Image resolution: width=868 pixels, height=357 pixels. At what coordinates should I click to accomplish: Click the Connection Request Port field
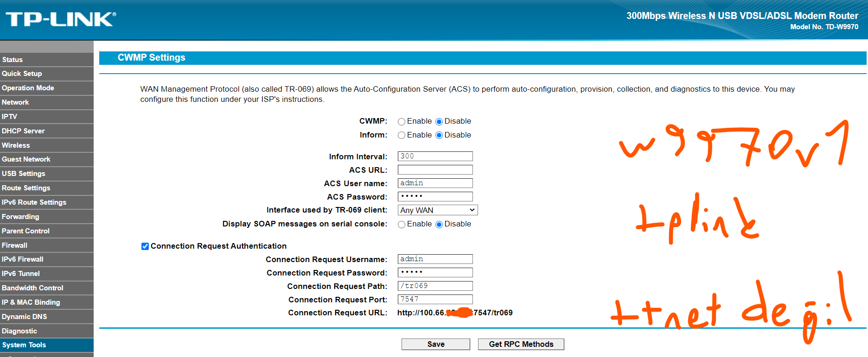click(435, 300)
